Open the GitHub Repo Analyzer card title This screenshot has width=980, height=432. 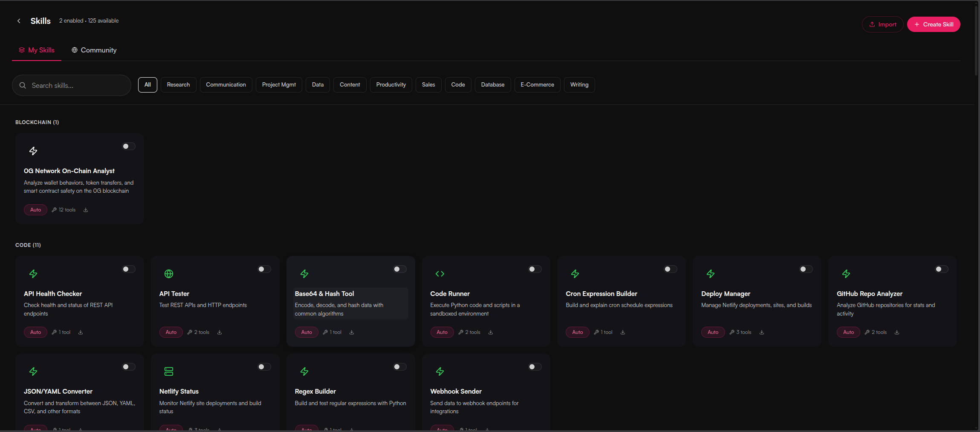tap(870, 294)
